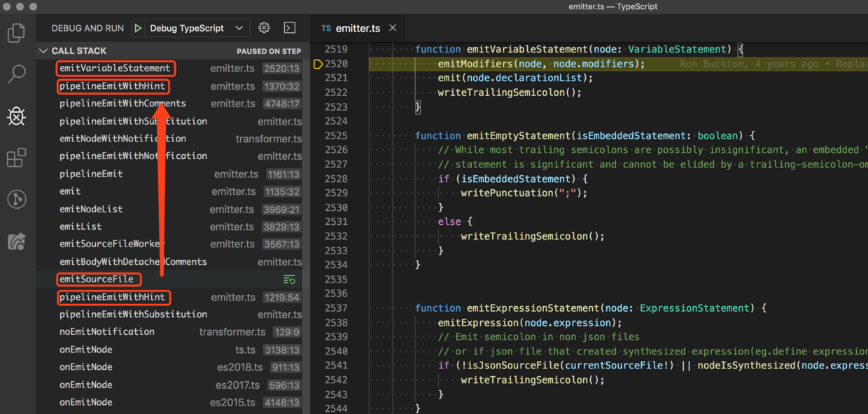The height and width of the screenshot is (414, 868).
Task: Open the Explorer view in activity bar
Action: [x=17, y=32]
